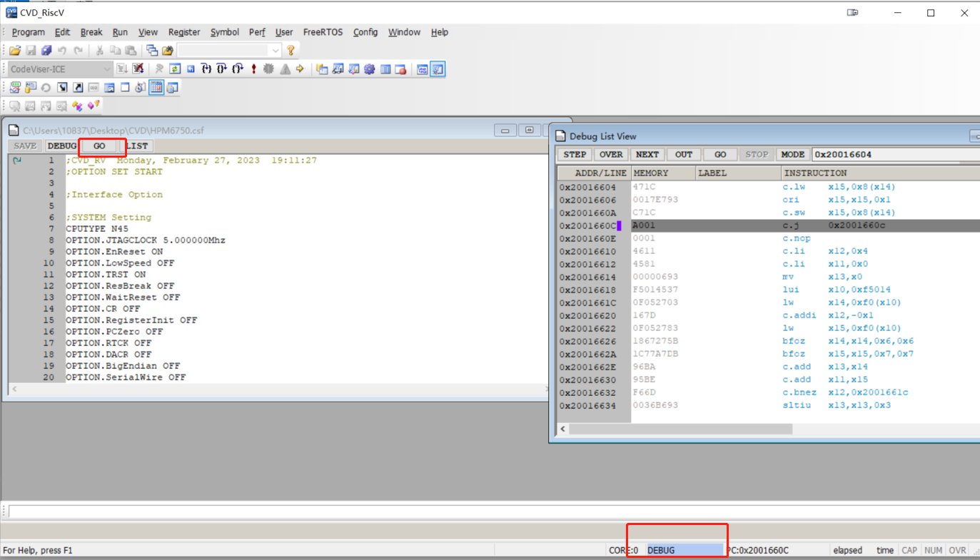Viewport: 980px width, 560px height.
Task: Click GO button in HPM6750.csf script window
Action: point(99,146)
